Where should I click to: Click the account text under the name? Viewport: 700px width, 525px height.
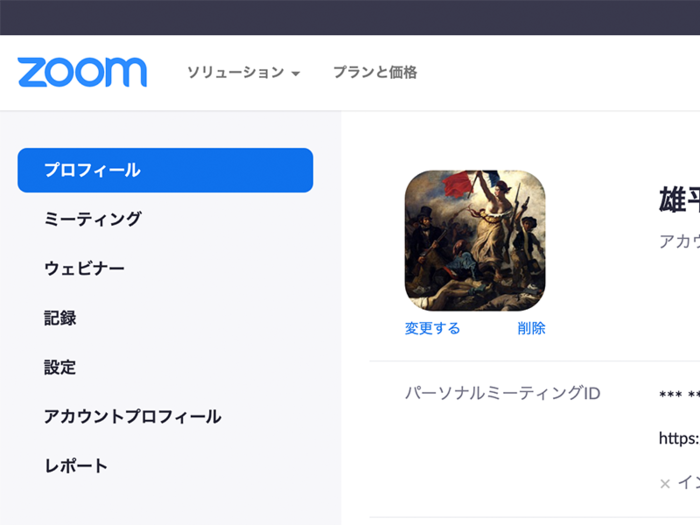pyautogui.click(x=679, y=242)
